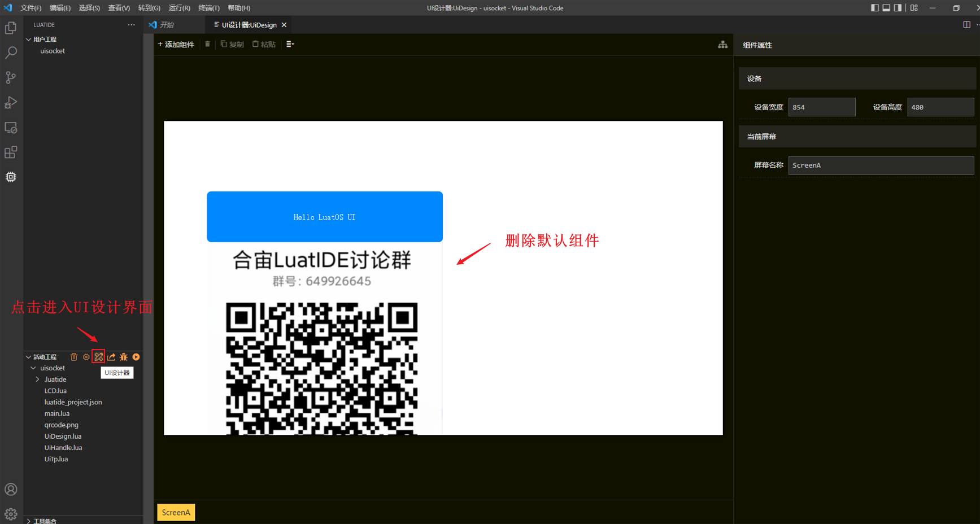Viewport: 980px width, 524px height.
Task: Click the 复制 button
Action: coord(232,45)
